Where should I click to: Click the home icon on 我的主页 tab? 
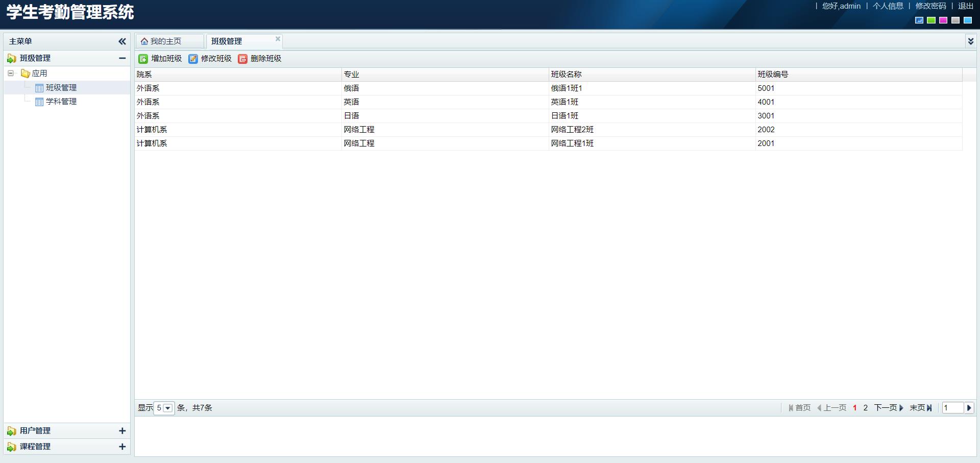tap(144, 41)
